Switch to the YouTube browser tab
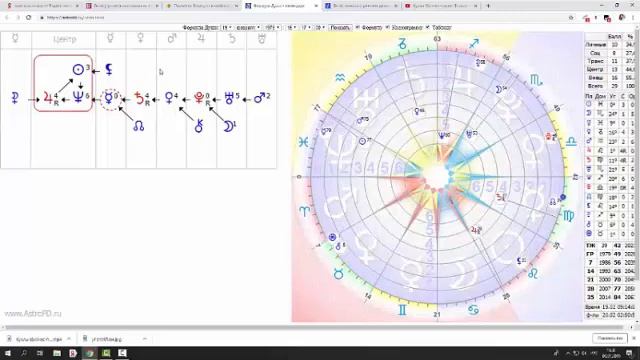The width and height of the screenshot is (640, 360). pos(441,6)
